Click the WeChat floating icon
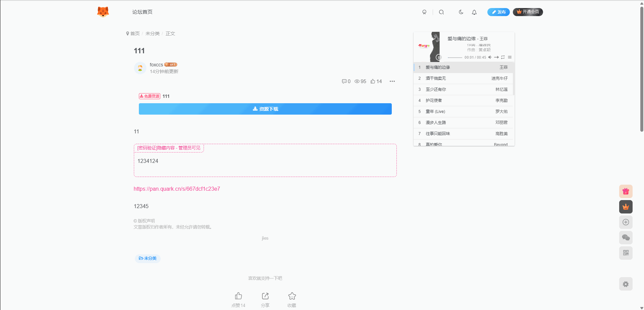Image resolution: width=644 pixels, height=310 pixels. [626, 238]
